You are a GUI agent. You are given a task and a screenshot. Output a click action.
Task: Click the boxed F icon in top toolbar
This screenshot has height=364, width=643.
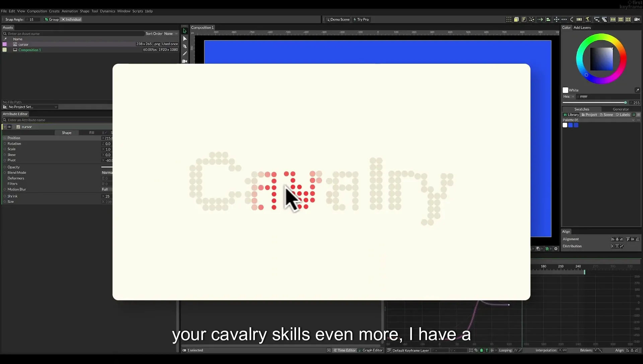tap(524, 19)
